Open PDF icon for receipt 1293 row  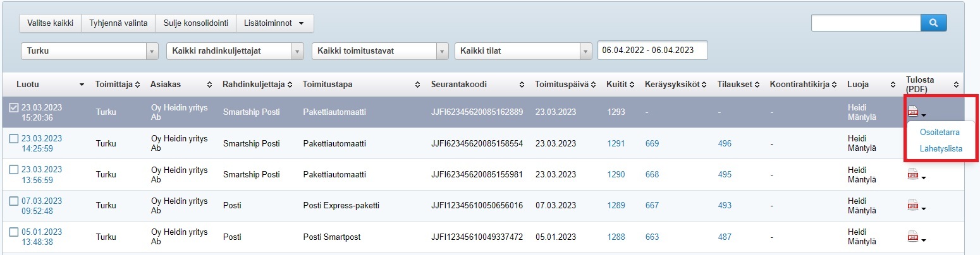coord(912,112)
